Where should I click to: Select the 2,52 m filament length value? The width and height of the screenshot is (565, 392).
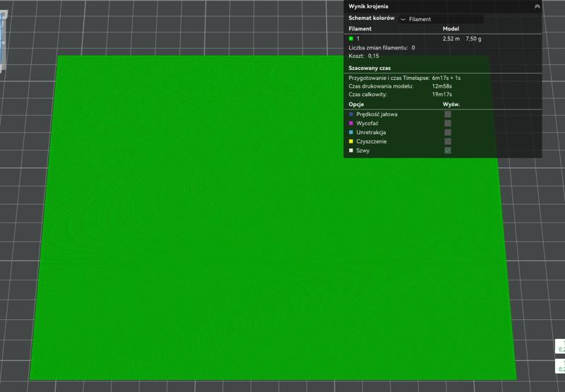(451, 39)
